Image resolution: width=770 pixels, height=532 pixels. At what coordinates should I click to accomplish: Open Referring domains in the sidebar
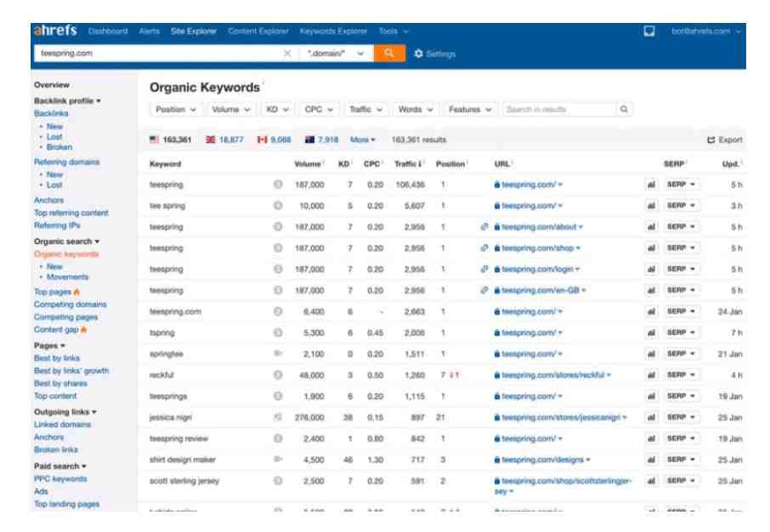pos(67,161)
